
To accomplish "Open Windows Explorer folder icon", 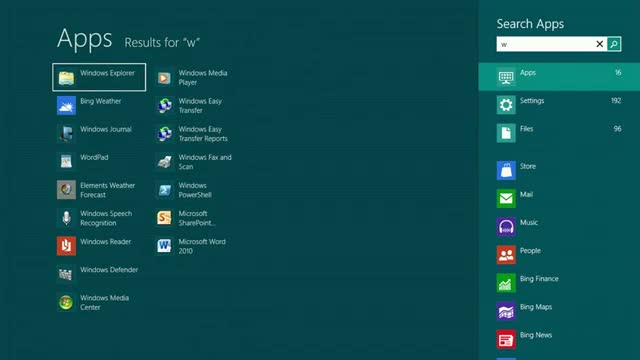I will point(66,78).
